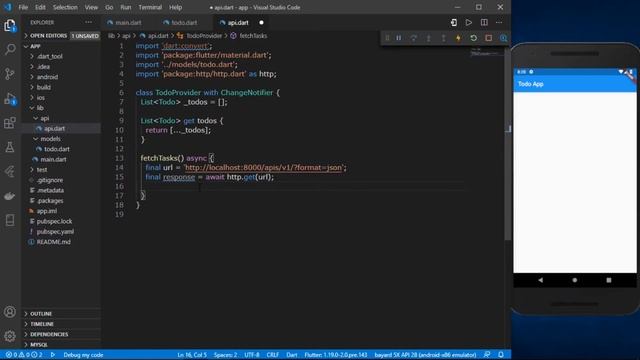Viewport: 640px width, 360px height.
Task: Stop the debug session
Action: click(x=489, y=38)
